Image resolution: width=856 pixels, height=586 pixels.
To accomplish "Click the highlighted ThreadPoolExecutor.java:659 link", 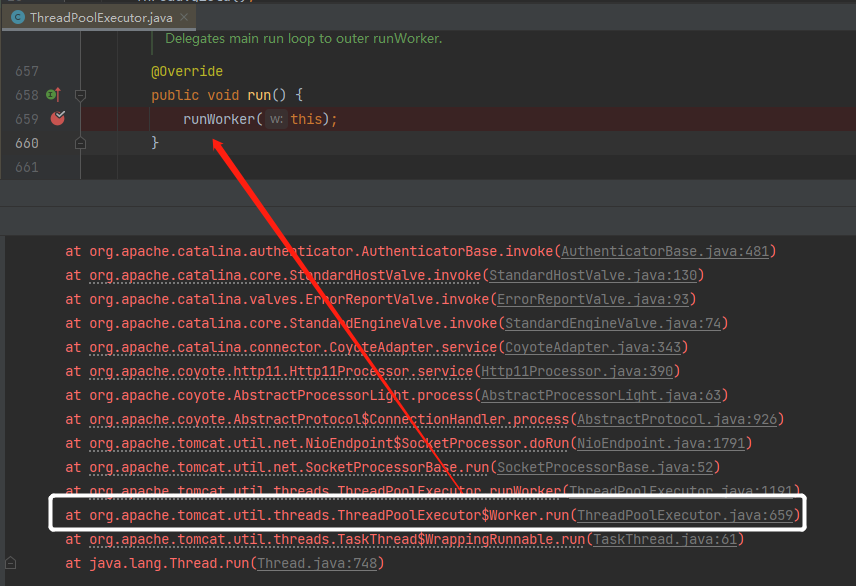I will click(686, 515).
